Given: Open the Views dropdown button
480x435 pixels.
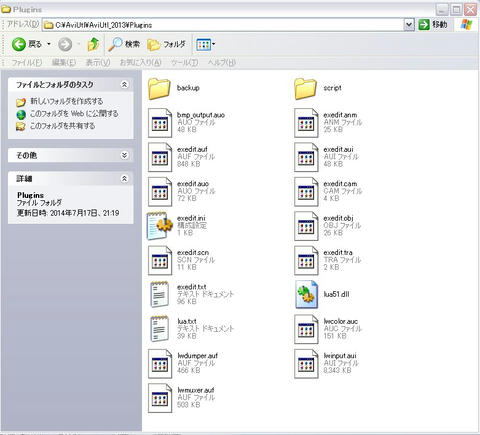Looking at the screenshot, I should [205, 44].
